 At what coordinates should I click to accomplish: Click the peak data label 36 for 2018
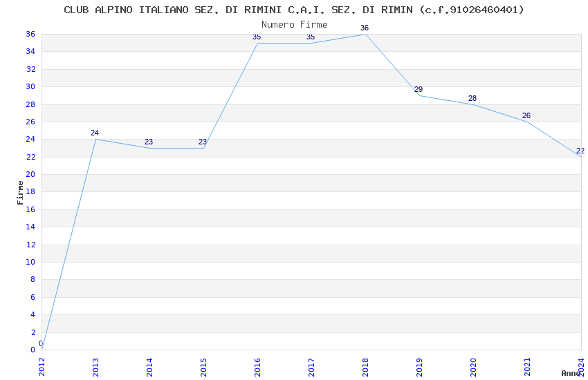coord(365,28)
